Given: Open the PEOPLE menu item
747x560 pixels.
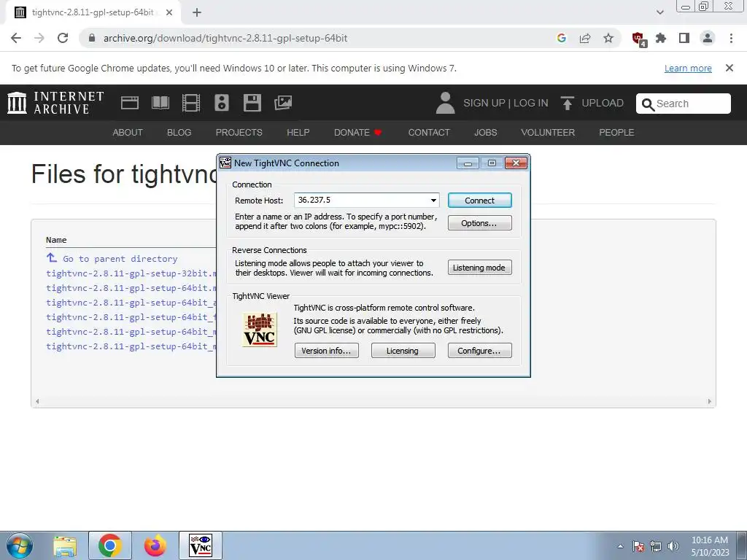Looking at the screenshot, I should point(616,133).
